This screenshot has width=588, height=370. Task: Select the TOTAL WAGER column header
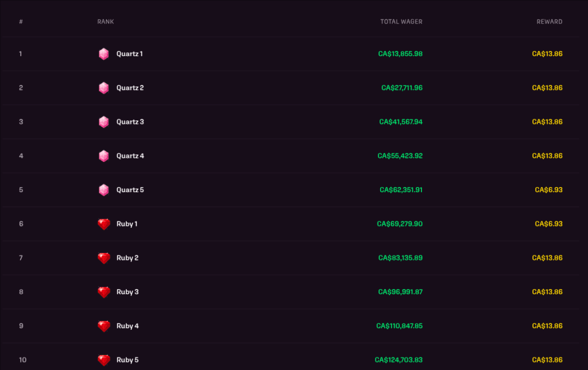point(401,21)
